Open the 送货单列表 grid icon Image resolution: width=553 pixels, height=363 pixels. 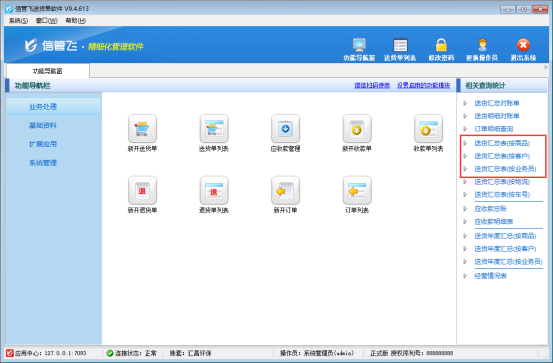click(214, 129)
